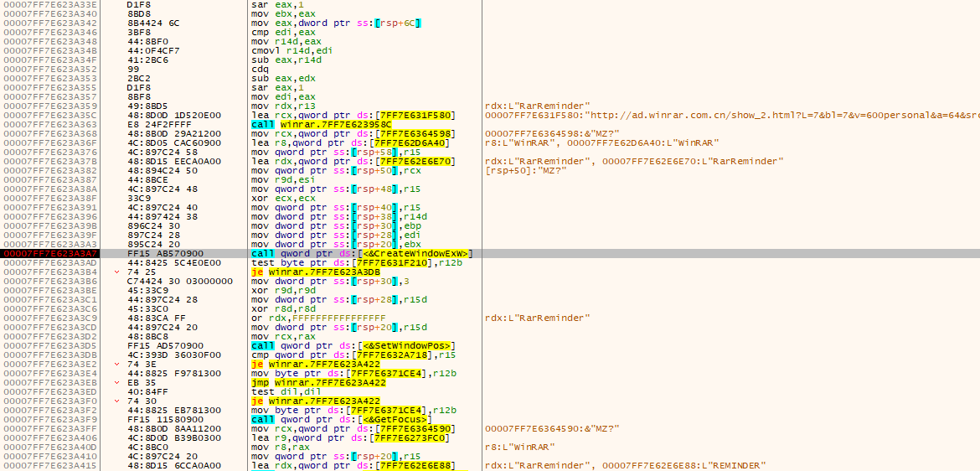980x471 pixels.
Task: Click the comment ending with L"REMINDER"
Action: [x=625, y=466]
